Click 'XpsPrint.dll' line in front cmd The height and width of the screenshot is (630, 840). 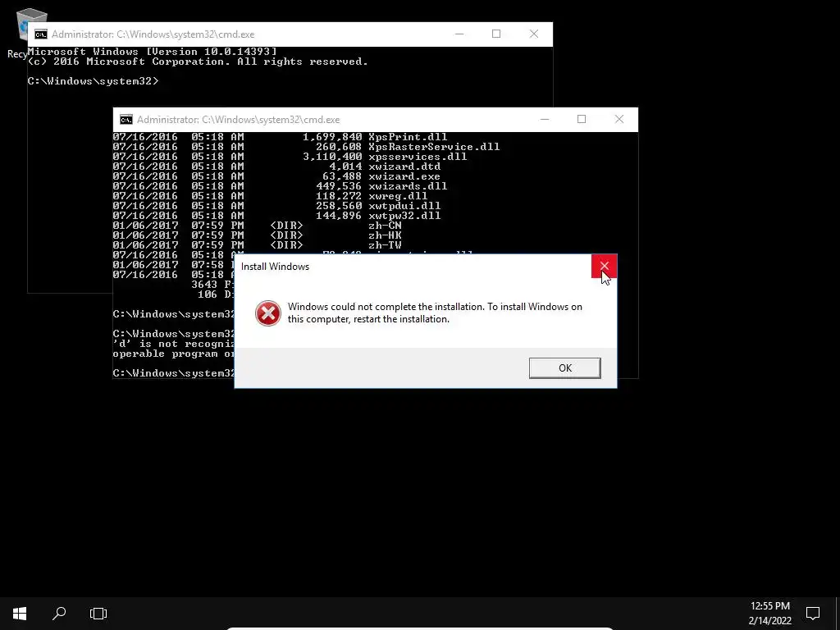(408, 137)
